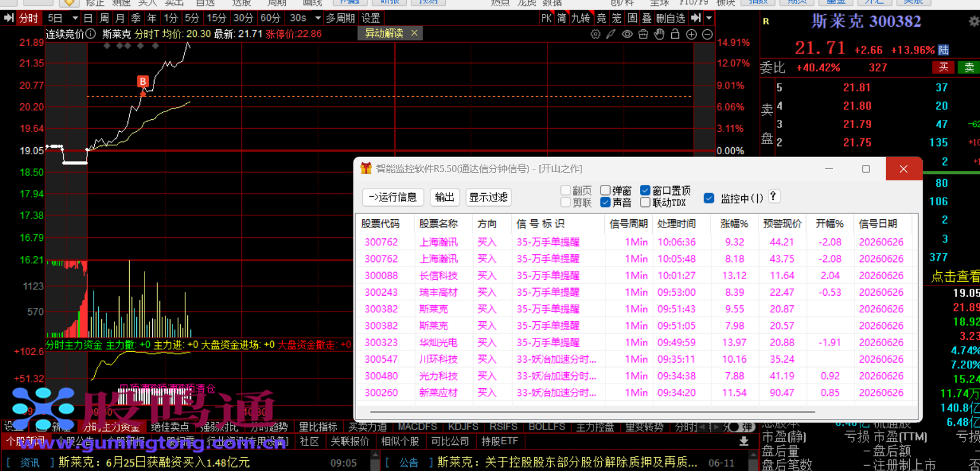The width and height of the screenshot is (980, 471).
Task: Click the 竞 auction button
Action: pyautogui.click(x=600, y=18)
